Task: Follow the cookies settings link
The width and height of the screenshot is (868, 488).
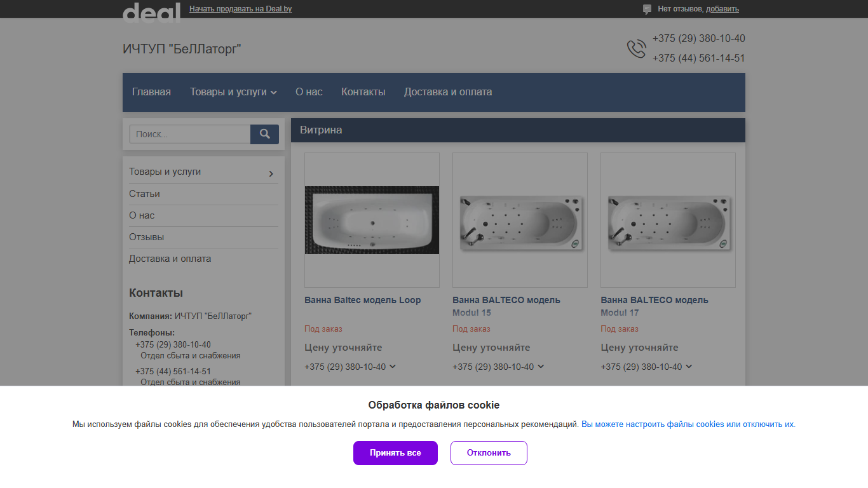Action: 688,424
